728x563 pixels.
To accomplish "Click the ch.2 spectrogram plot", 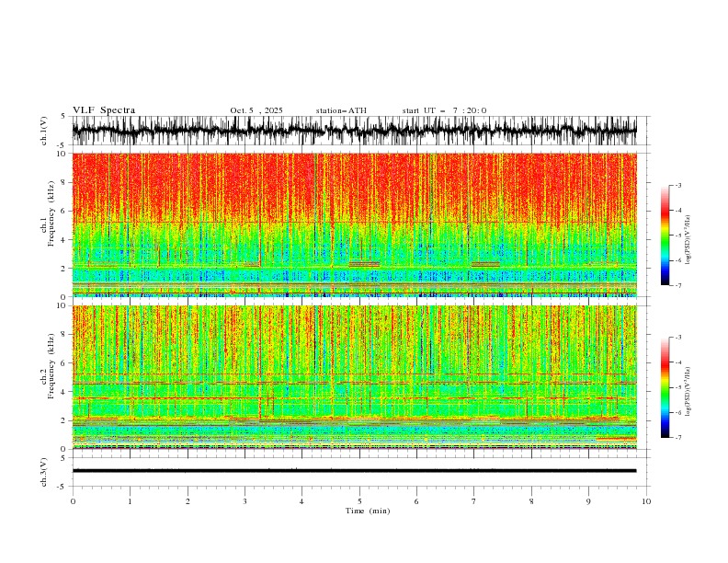I will (x=354, y=377).
